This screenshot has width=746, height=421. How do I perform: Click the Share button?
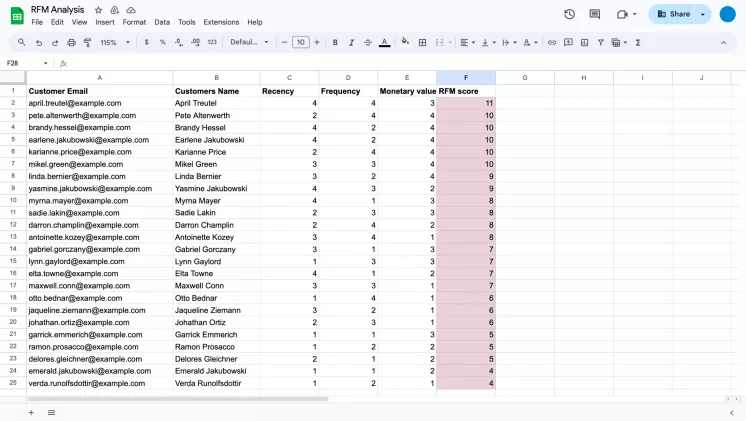click(x=673, y=14)
